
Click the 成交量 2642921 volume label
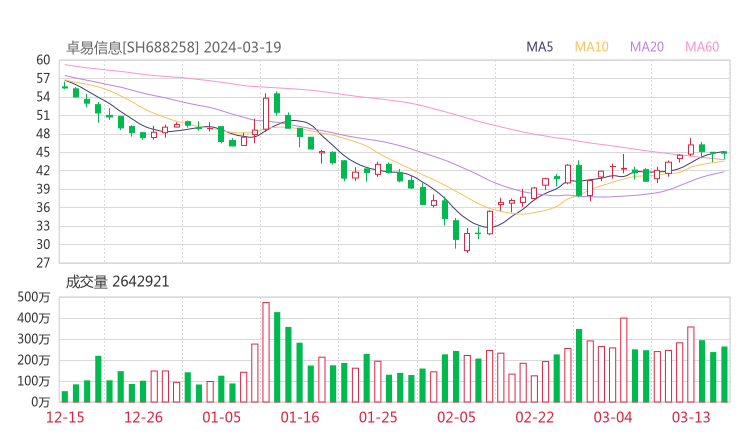point(118,282)
